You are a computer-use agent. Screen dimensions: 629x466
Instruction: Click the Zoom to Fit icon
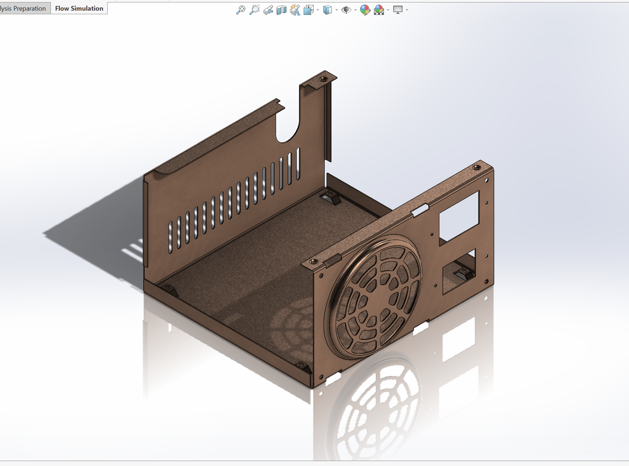point(241,10)
